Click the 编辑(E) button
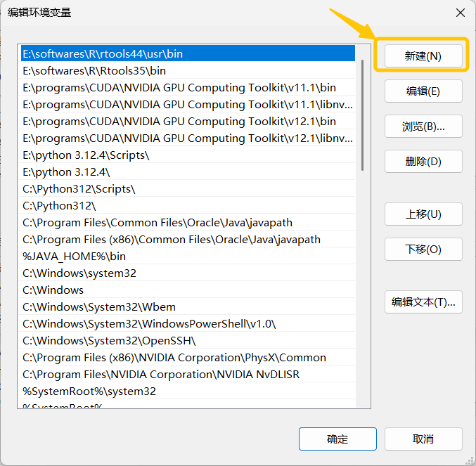 [x=423, y=91]
